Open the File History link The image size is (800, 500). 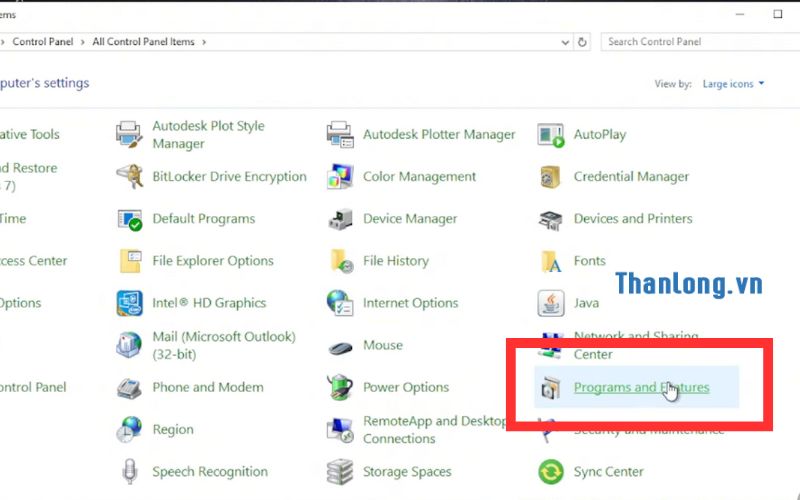(396, 261)
